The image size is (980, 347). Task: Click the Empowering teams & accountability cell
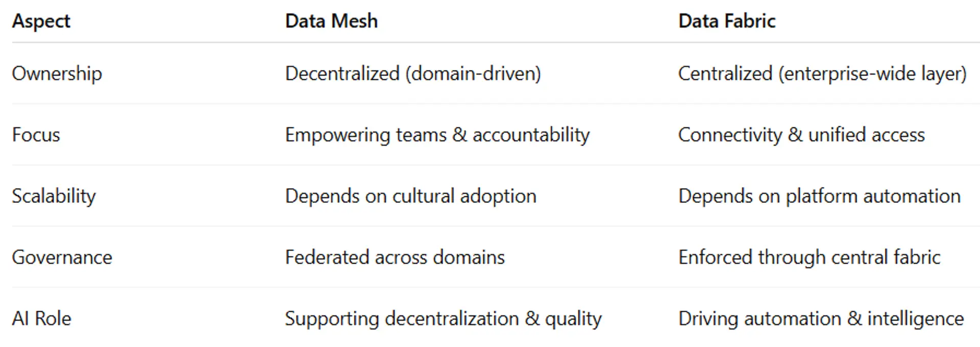[x=437, y=135]
